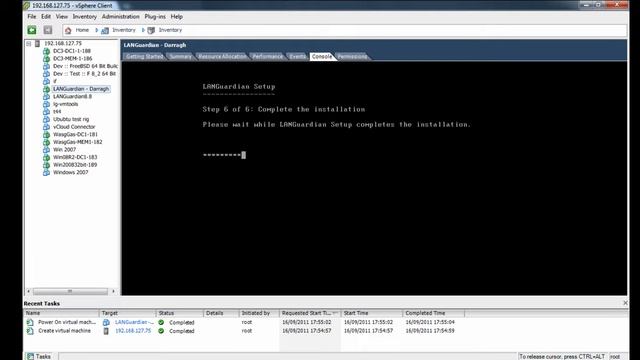Click the green Back navigation arrow
This screenshot has width=640, height=360.
(x=32, y=30)
